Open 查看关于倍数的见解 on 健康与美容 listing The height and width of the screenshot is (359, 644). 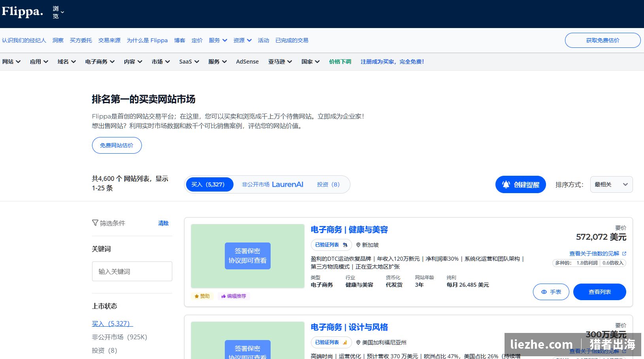tap(598, 254)
